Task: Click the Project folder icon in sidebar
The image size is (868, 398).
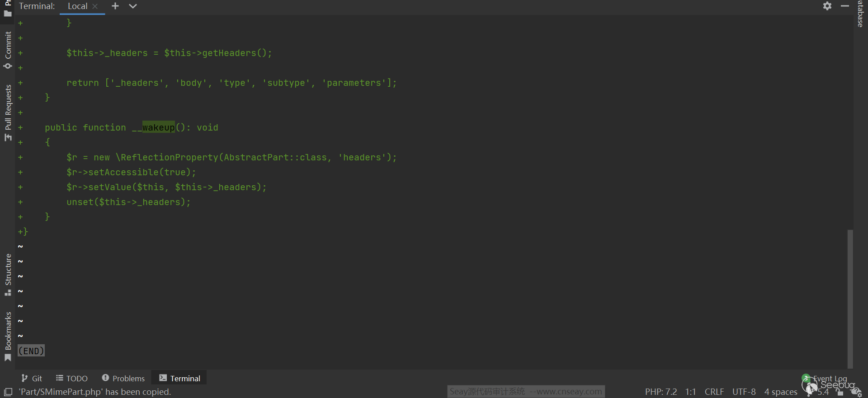Action: click(8, 13)
